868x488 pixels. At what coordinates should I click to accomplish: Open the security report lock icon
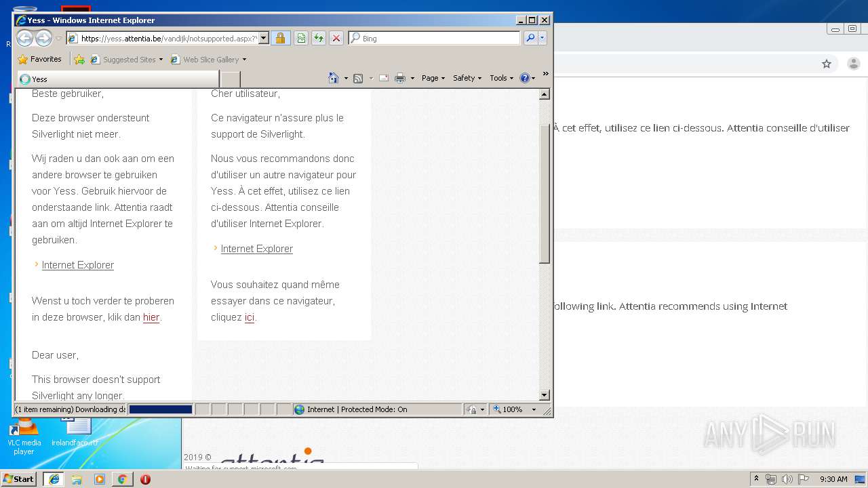pos(281,38)
